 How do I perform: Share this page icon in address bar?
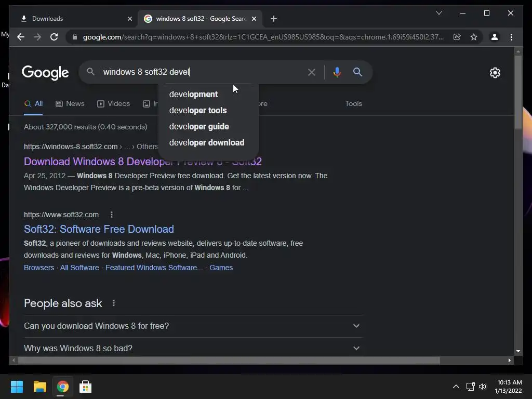point(457,37)
